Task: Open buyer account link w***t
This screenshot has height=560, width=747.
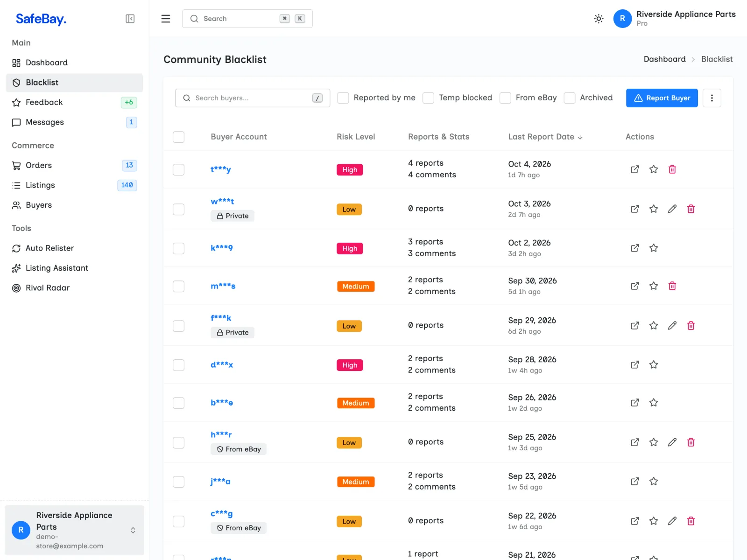Action: click(x=222, y=201)
